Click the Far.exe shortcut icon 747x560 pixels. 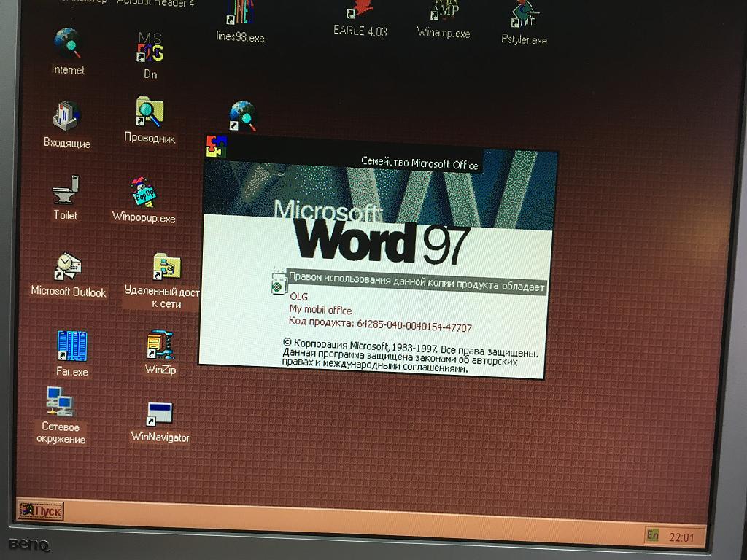click(x=72, y=346)
